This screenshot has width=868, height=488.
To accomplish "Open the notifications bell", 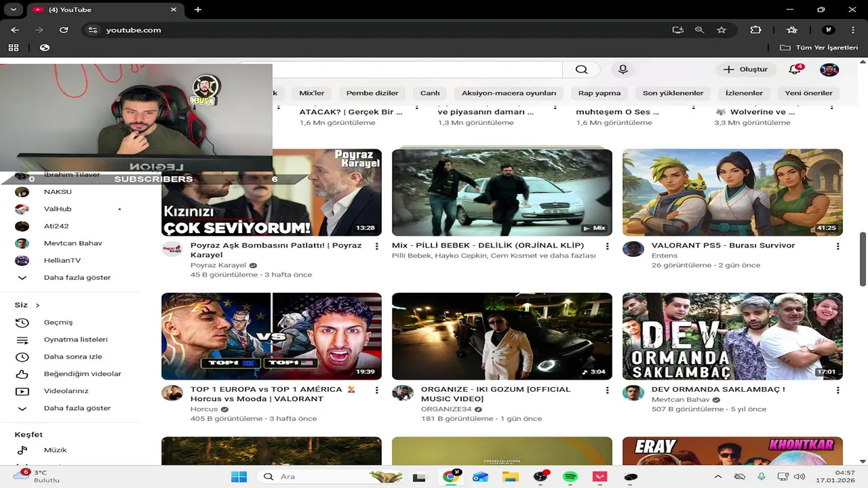I will coord(795,69).
